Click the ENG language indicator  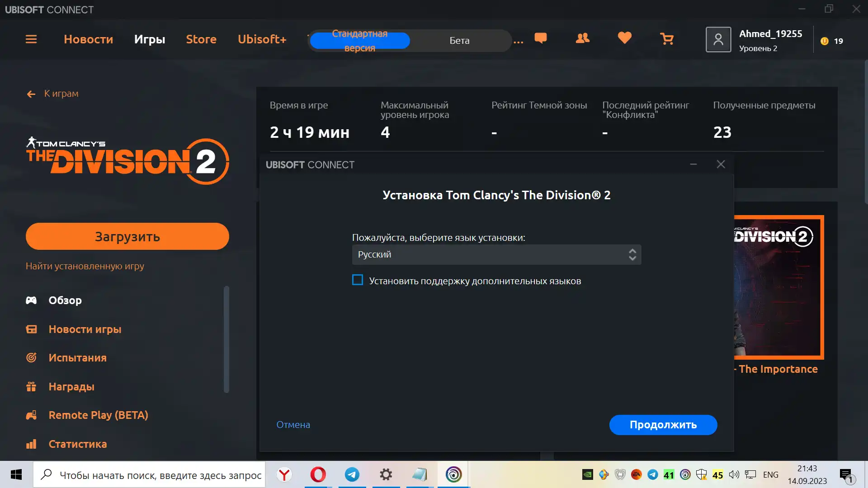pos(771,474)
